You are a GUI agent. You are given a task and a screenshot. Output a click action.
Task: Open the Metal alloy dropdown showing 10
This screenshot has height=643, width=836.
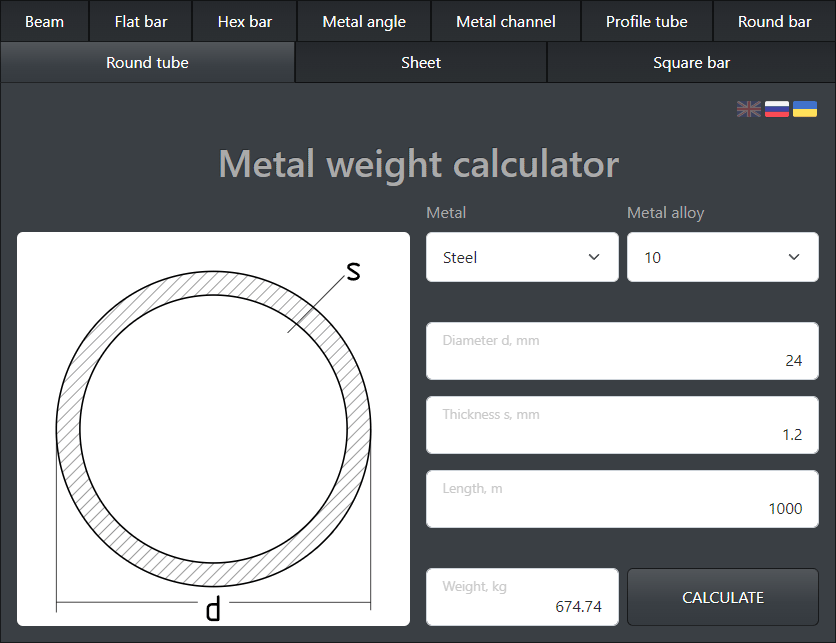pos(722,257)
